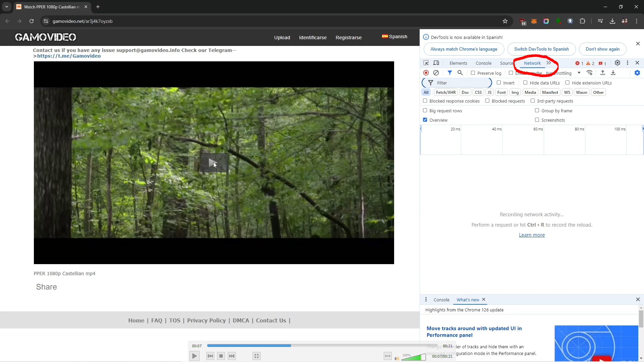The image size is (644, 362).
Task: Open the Learn more link
Action: point(532,235)
